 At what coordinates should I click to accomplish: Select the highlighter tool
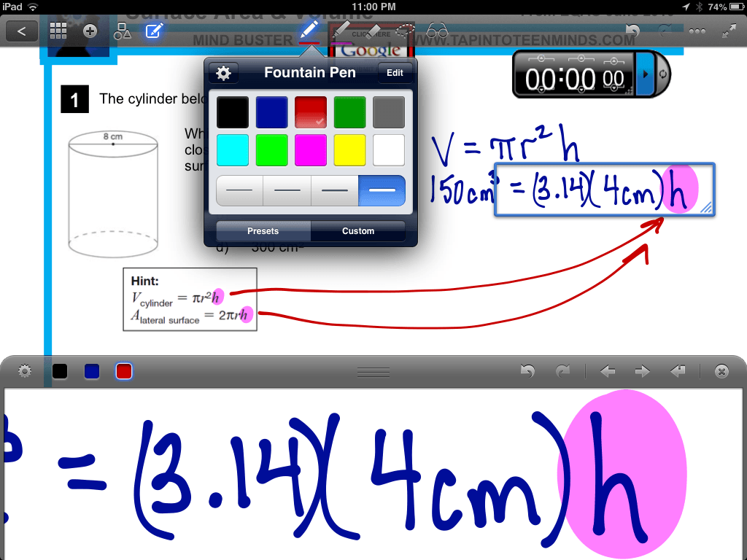click(x=340, y=31)
